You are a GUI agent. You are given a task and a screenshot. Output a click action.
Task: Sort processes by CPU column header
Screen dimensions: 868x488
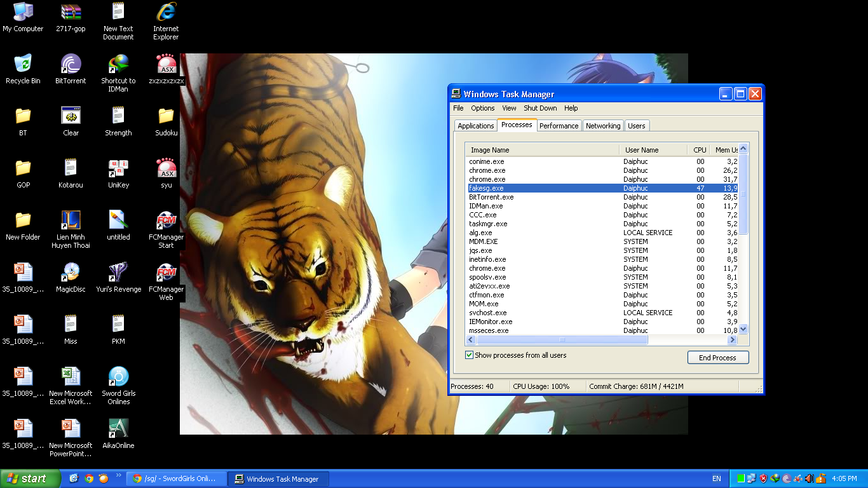pos(698,150)
